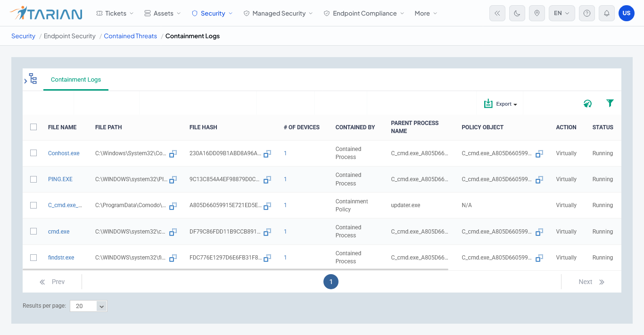Viewport: 644px width, 335px height.
Task: Tick checkbox for C_cmd.exe row
Action: tap(33, 205)
